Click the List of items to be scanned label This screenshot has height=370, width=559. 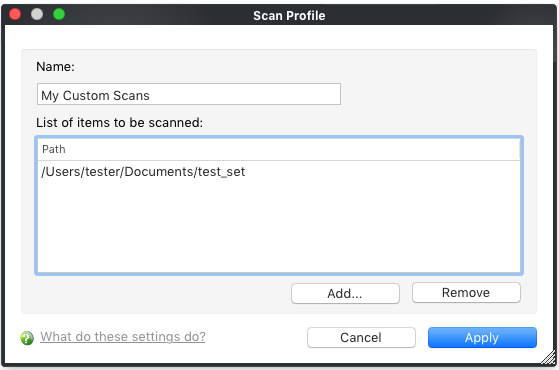[x=119, y=123]
